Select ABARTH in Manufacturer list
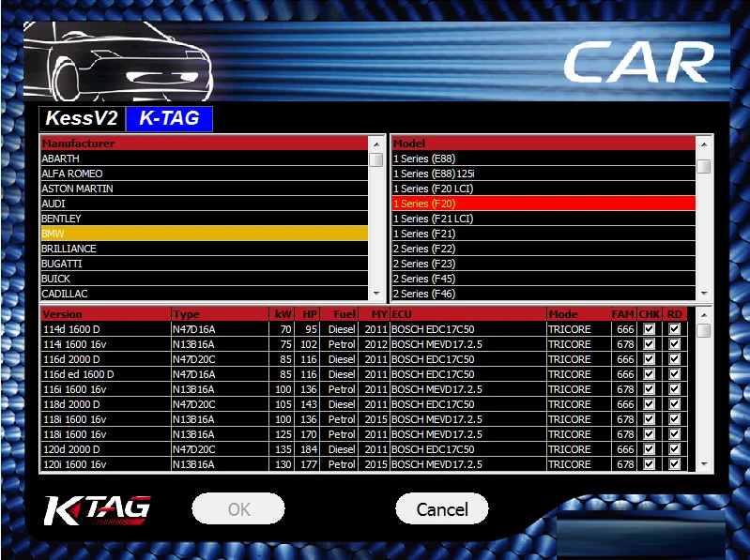This screenshot has width=750, height=560. 205,159
